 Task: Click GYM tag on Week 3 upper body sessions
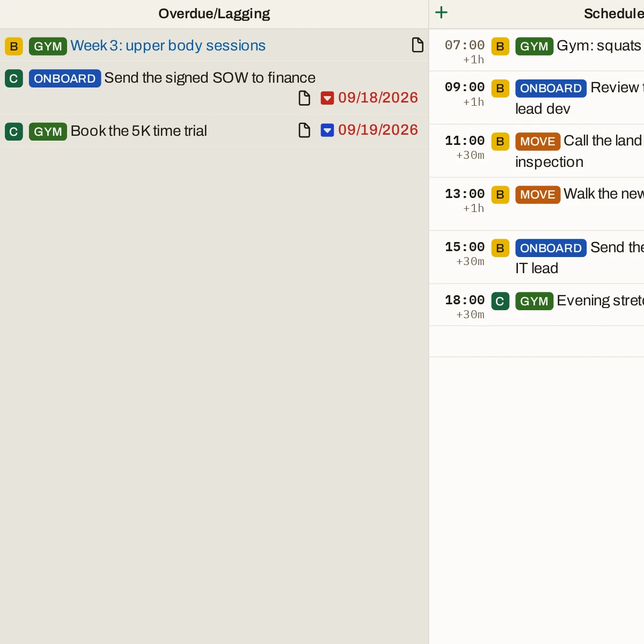[48, 46]
